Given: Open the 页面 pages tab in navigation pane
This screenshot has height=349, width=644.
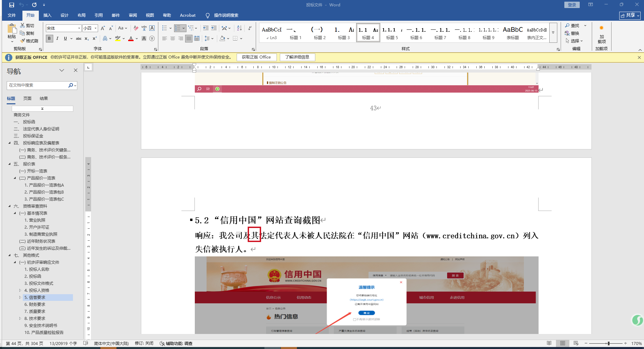Looking at the screenshot, I should (27, 99).
